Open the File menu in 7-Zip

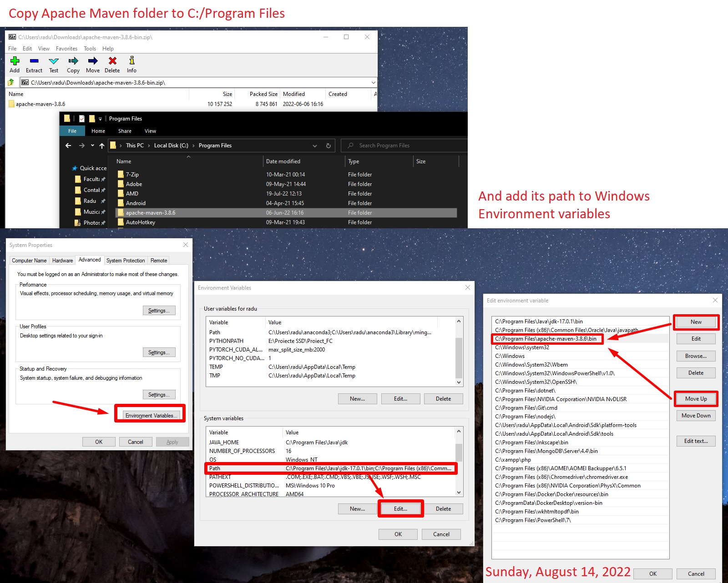(12, 49)
